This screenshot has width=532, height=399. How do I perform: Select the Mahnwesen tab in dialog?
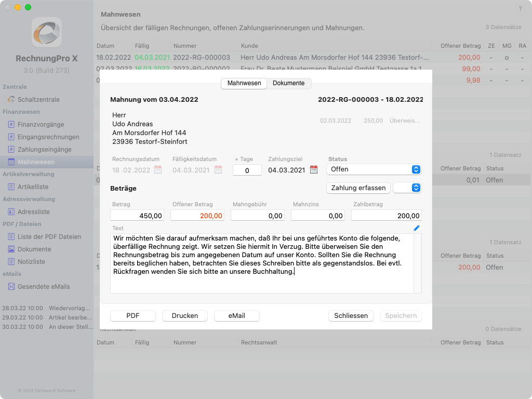(244, 83)
